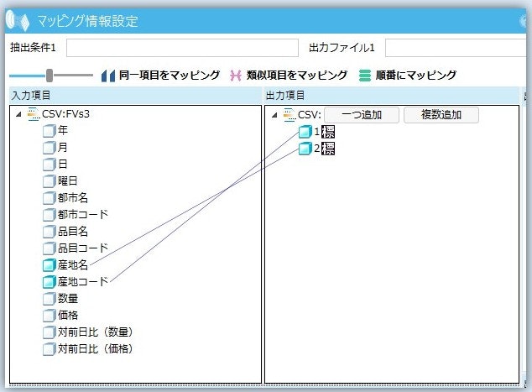This screenshot has width=532, height=392.
Task: Click the mapped 産地名 cube icon
Action: tap(50, 265)
